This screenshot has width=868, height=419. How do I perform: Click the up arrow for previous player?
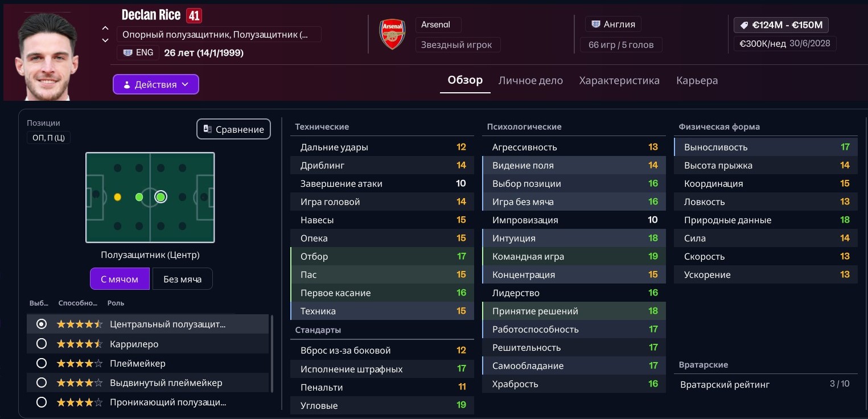(x=105, y=28)
